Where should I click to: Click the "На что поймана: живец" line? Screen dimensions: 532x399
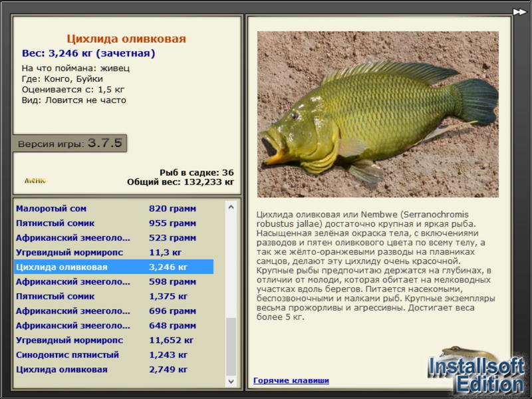point(76,68)
